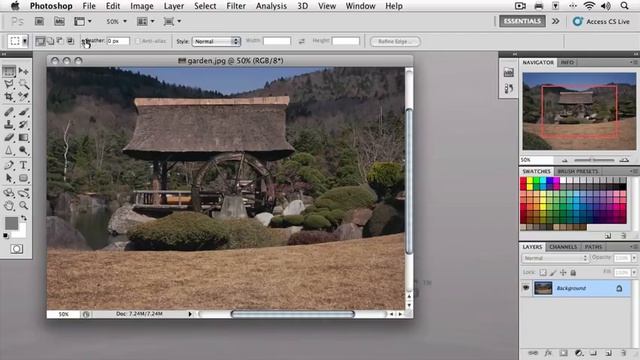Image resolution: width=640 pixels, height=360 pixels.
Task: Adjust the Navigator zoom slider
Action: click(594, 160)
